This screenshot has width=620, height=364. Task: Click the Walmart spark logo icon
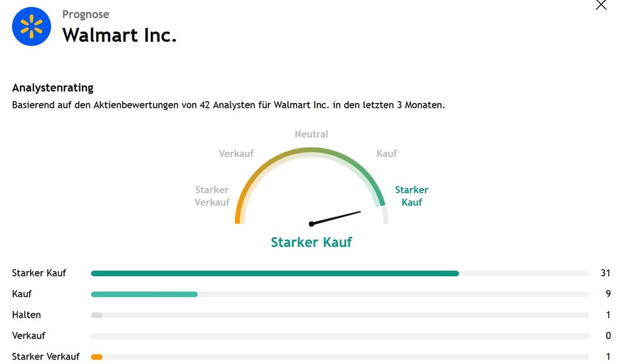click(32, 27)
